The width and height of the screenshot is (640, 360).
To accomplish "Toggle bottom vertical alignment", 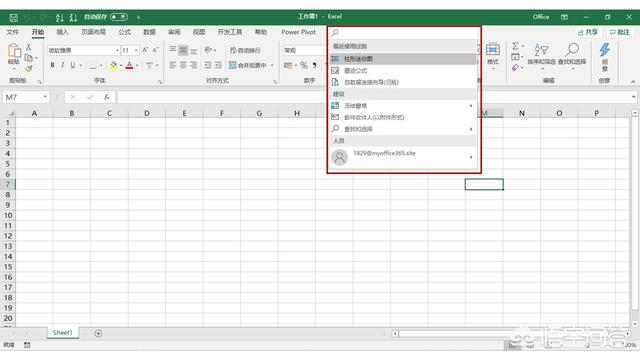I will [194, 50].
